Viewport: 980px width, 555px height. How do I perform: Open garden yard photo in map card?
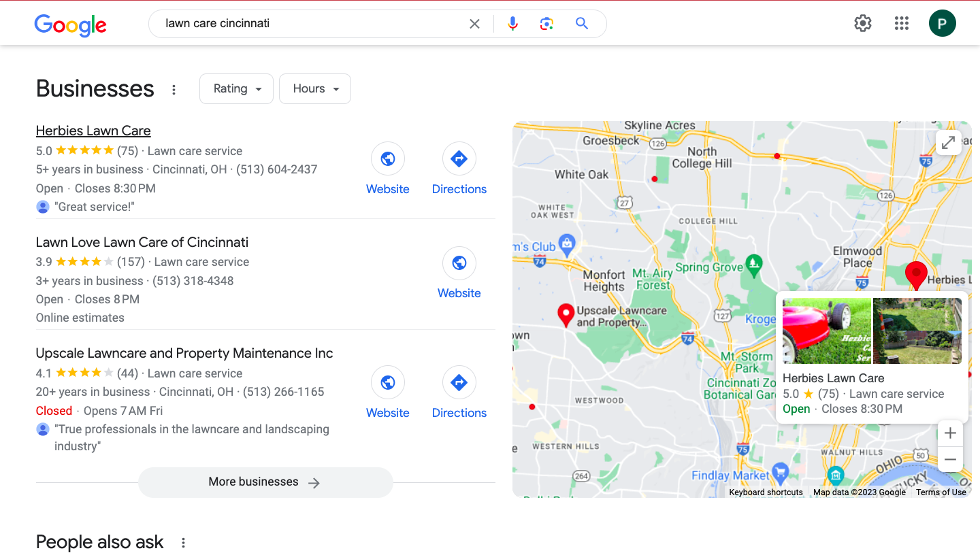tap(917, 331)
